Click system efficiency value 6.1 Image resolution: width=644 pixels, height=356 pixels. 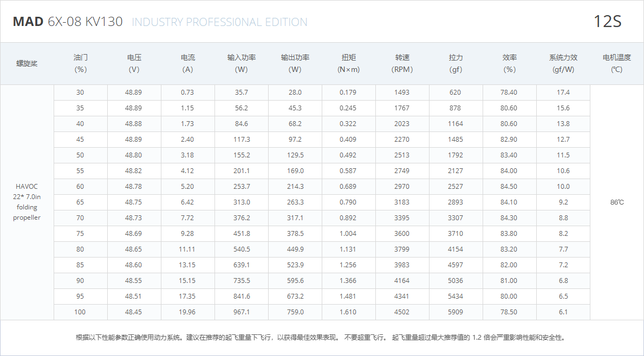pos(563,312)
